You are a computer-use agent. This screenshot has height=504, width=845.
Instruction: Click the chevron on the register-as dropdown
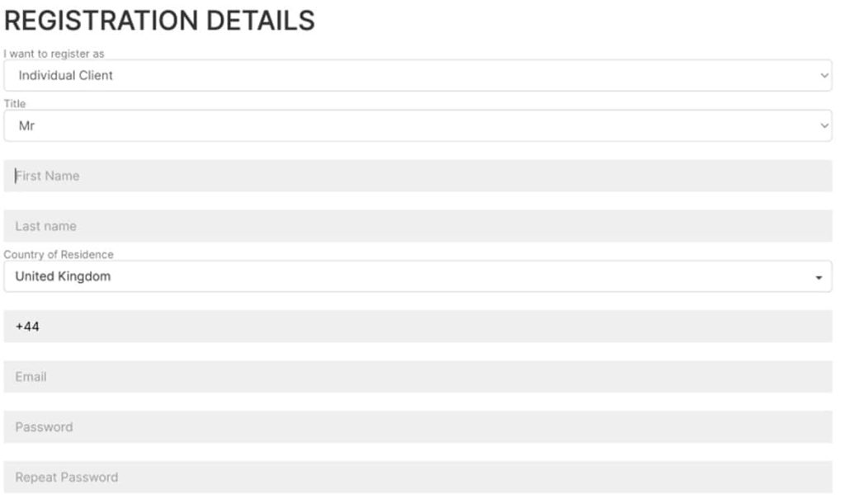pyautogui.click(x=824, y=76)
